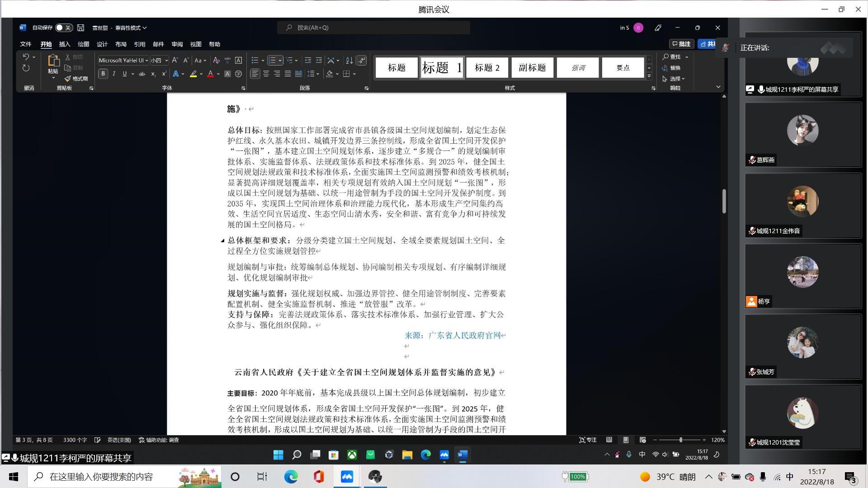Viewport: 868px width, 488px height.
Task: Clear all formatting icon
Action: 216,60
